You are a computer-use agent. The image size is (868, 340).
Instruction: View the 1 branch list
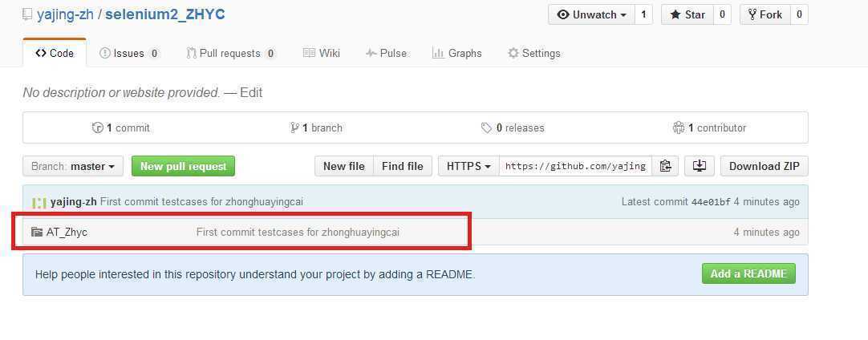pyautogui.click(x=316, y=128)
